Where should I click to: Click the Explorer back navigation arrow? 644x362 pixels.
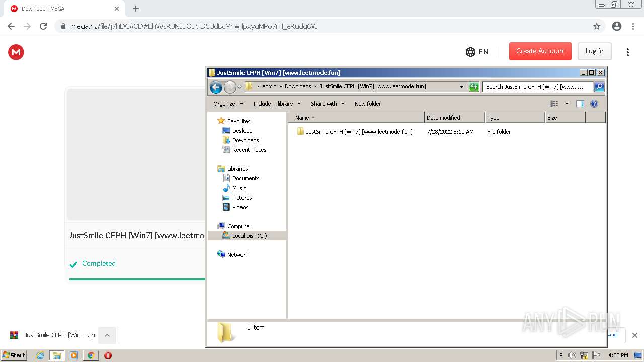click(216, 87)
